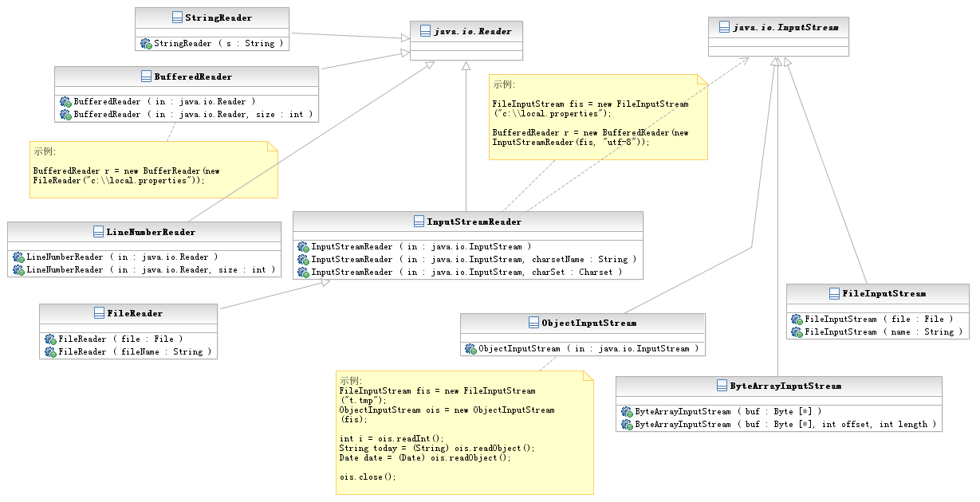Viewport: 980px width, 502px height.
Task: Click gear icon of ByteArrayInputStream offset length constructor
Action: pyautogui.click(x=627, y=425)
